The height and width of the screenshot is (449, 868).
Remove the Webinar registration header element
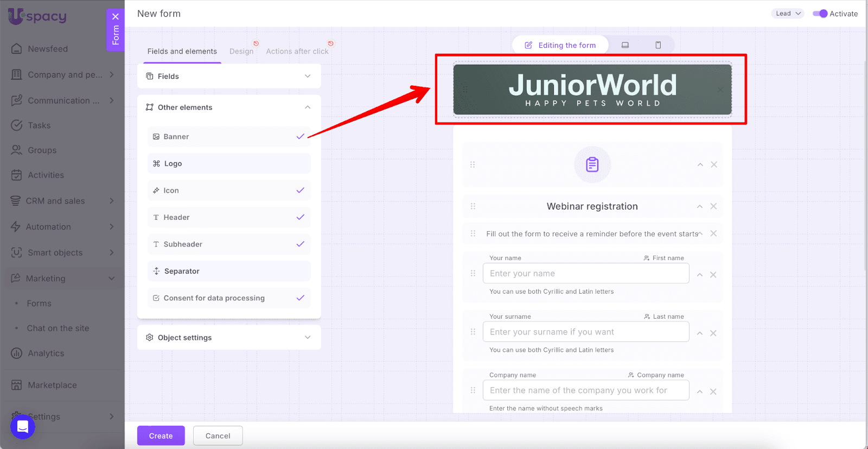pyautogui.click(x=713, y=206)
